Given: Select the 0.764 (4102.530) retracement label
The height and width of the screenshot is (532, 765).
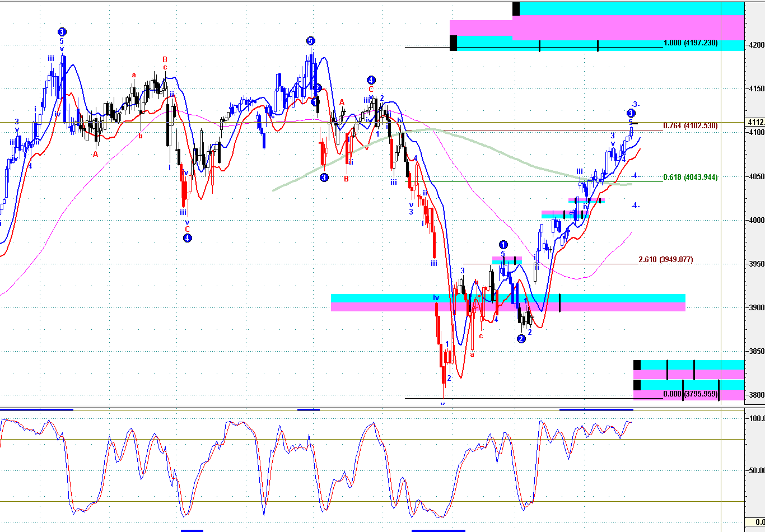Looking at the screenshot, I should [x=691, y=126].
